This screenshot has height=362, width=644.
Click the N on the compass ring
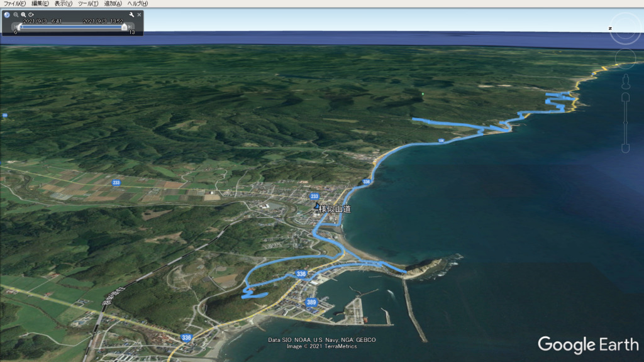611,28
